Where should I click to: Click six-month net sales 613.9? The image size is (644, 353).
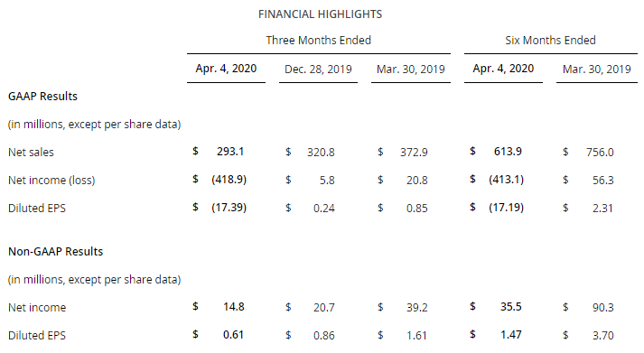click(x=508, y=152)
